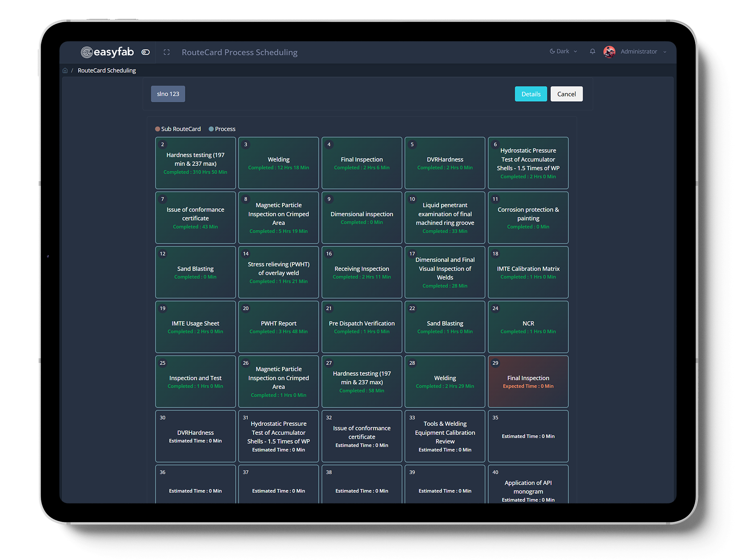Image resolution: width=750 pixels, height=560 pixels.
Task: Open card 32 Issue of conformance certificate
Action: tap(362, 436)
